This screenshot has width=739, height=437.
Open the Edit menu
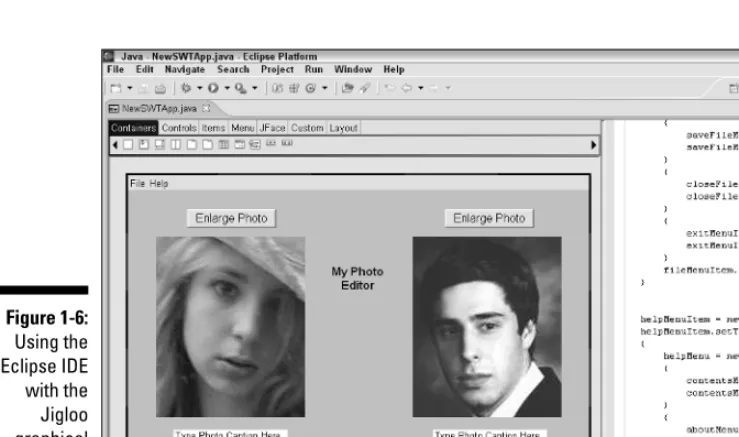[145, 70]
